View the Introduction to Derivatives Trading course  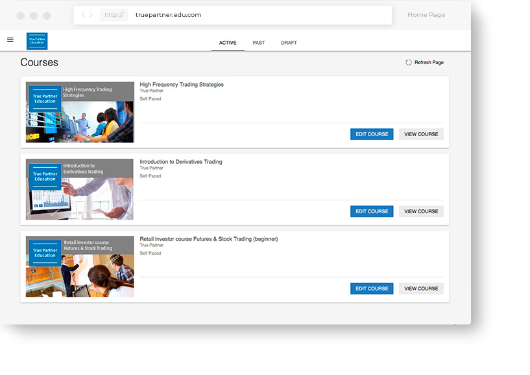421,211
